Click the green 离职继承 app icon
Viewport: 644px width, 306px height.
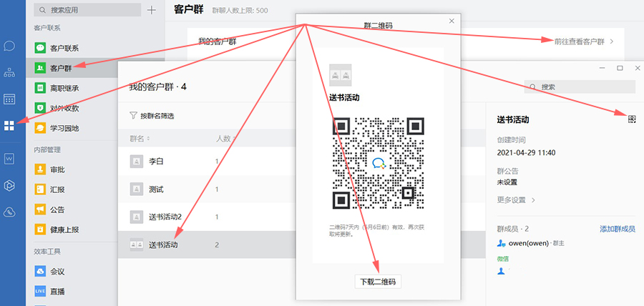[x=40, y=88]
